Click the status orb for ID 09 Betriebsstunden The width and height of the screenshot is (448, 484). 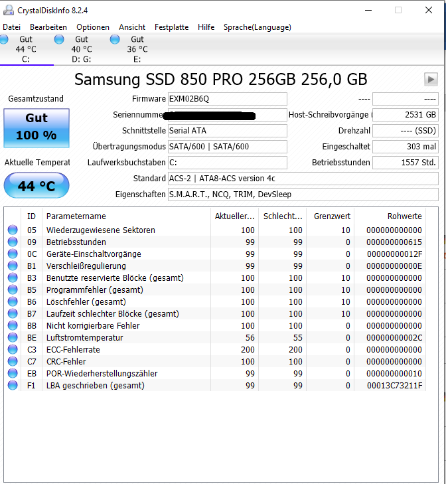tap(13, 242)
